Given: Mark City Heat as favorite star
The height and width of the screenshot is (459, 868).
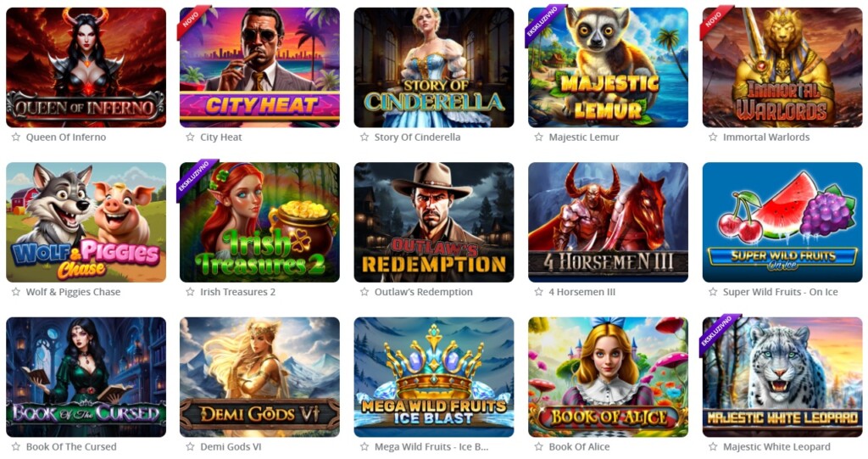Looking at the screenshot, I should pyautogui.click(x=190, y=137).
